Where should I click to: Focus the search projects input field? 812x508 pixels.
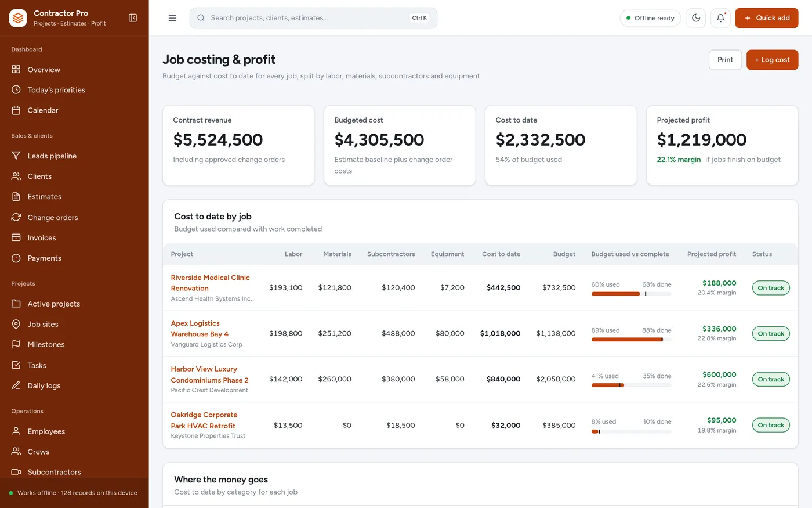click(313, 18)
